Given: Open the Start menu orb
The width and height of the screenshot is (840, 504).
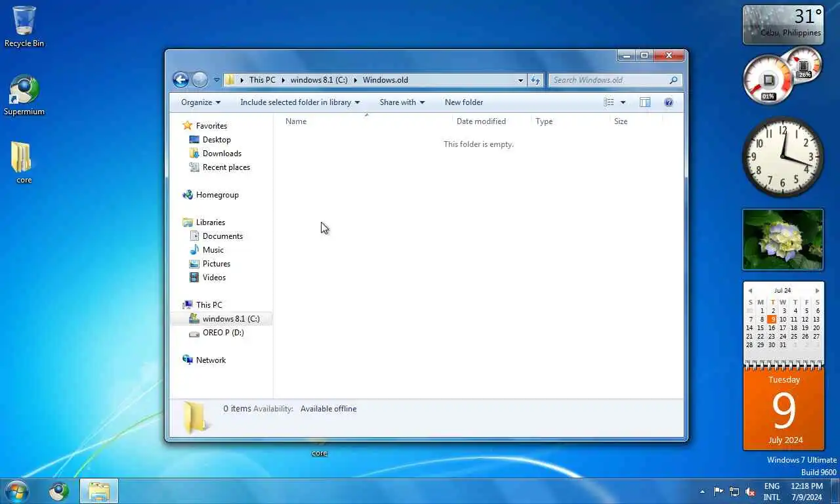Looking at the screenshot, I should tap(16, 491).
